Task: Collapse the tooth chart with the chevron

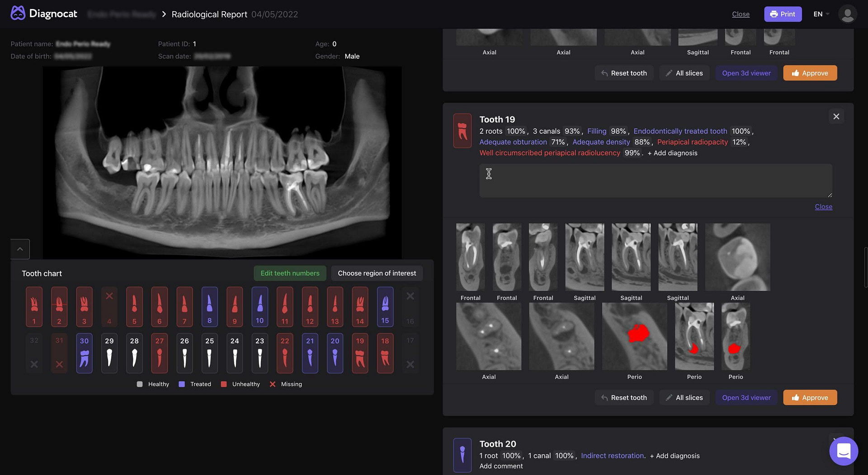Action: tap(20, 249)
